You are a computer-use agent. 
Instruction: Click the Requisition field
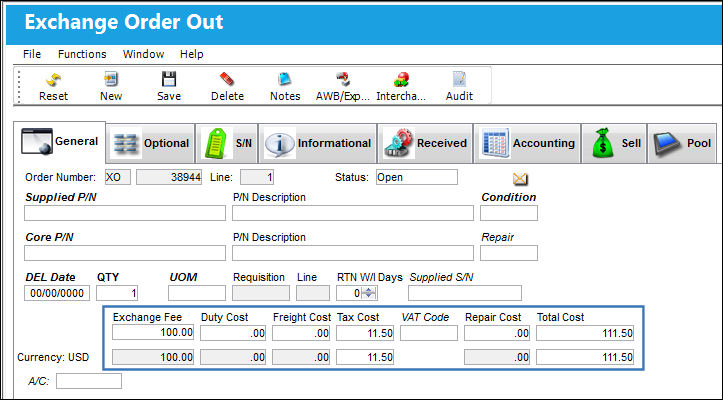click(x=261, y=293)
